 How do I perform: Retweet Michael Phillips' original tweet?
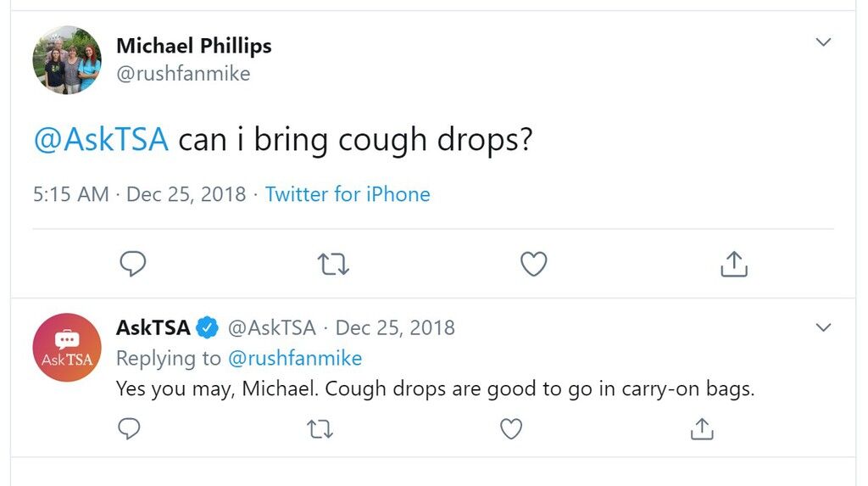[333, 265]
